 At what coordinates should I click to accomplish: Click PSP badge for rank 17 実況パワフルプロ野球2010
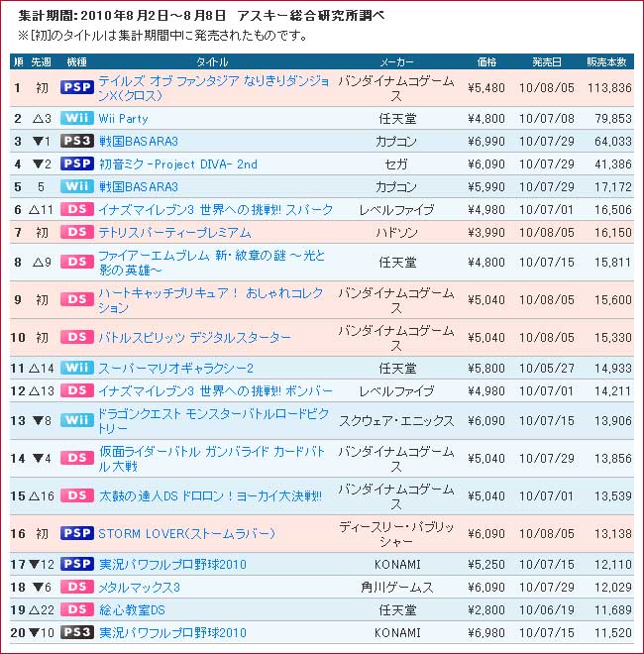tap(77, 564)
